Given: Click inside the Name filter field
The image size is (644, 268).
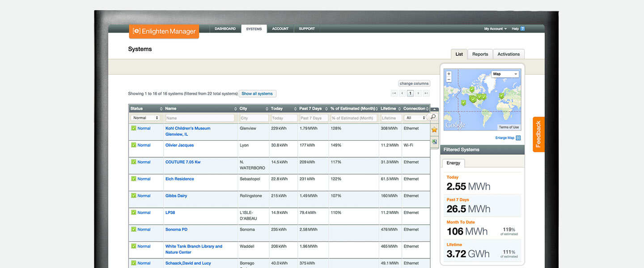Looking at the screenshot, I should click(x=199, y=117).
